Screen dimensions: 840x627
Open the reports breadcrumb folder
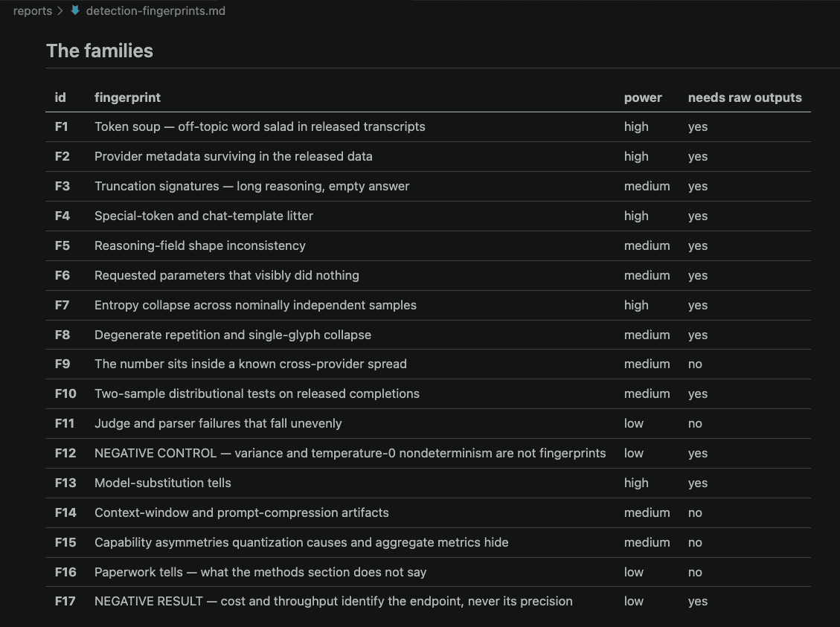[x=32, y=10]
